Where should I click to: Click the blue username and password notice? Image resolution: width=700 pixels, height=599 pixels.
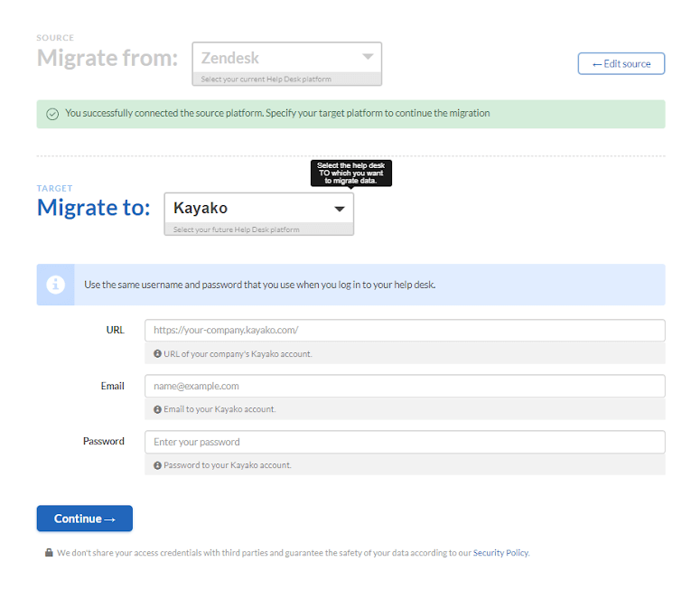click(350, 285)
